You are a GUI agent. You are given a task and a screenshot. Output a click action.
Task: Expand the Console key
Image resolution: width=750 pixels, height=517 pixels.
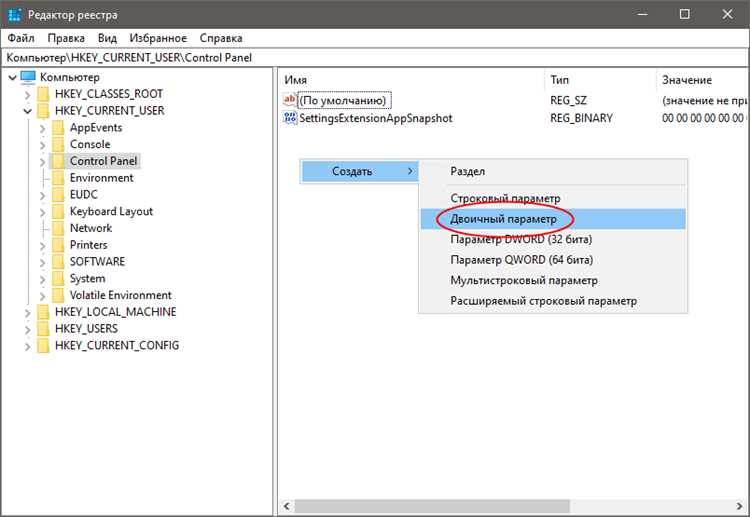pos(42,145)
